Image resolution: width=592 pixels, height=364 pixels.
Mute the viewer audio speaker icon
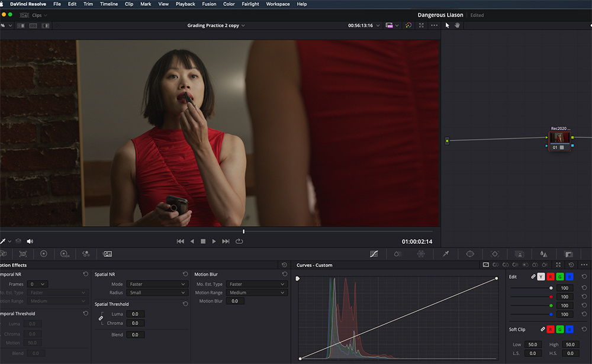click(30, 241)
